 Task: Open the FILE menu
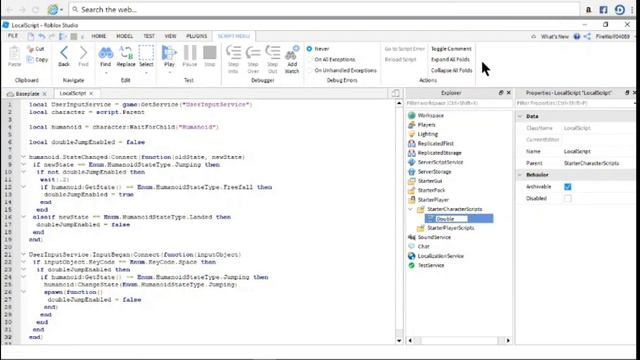[13, 36]
